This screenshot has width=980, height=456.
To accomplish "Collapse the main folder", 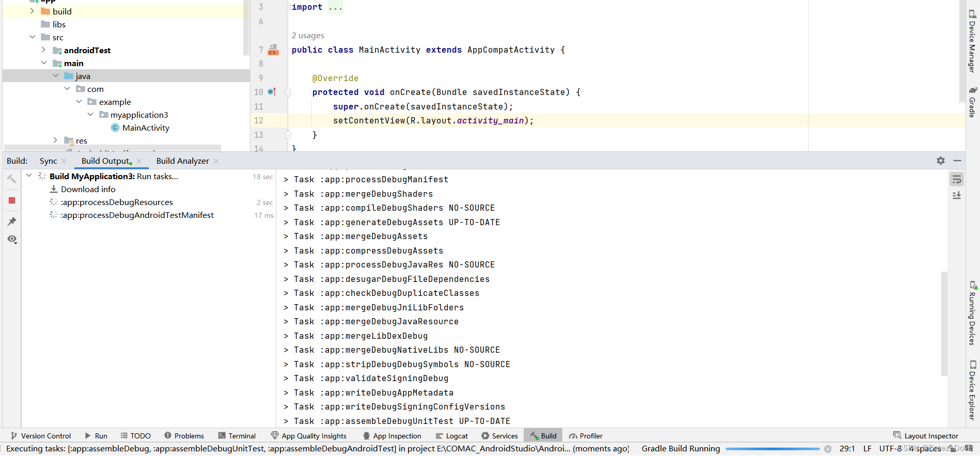I will tap(43, 62).
